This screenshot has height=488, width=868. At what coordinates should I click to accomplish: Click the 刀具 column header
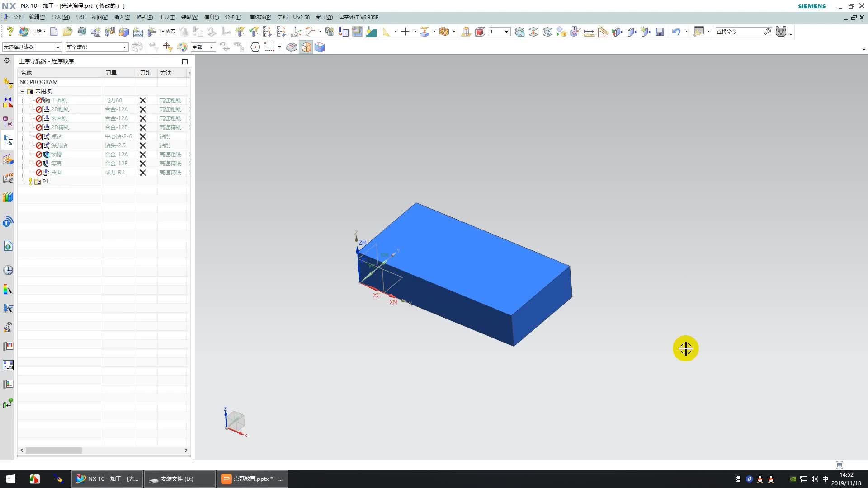tap(111, 73)
